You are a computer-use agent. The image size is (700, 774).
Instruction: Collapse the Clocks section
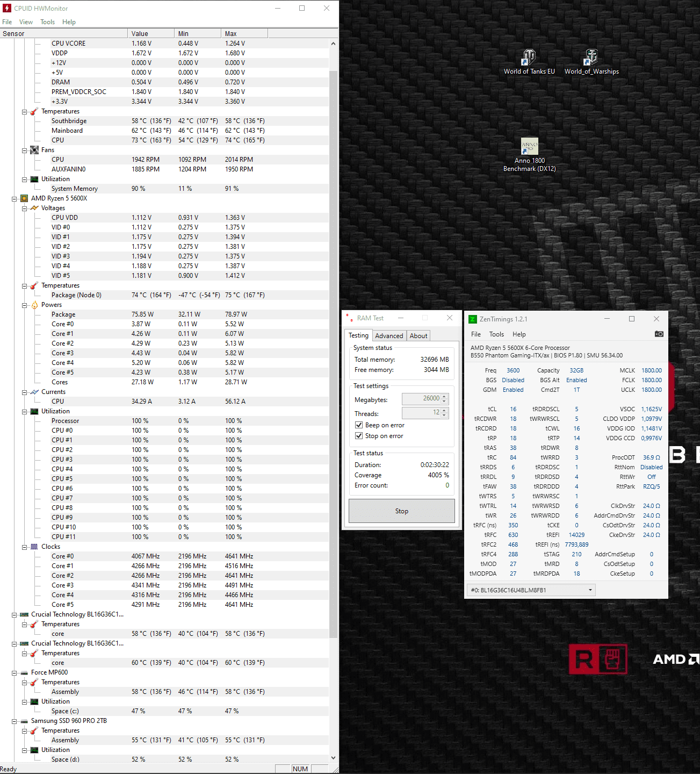(25, 547)
